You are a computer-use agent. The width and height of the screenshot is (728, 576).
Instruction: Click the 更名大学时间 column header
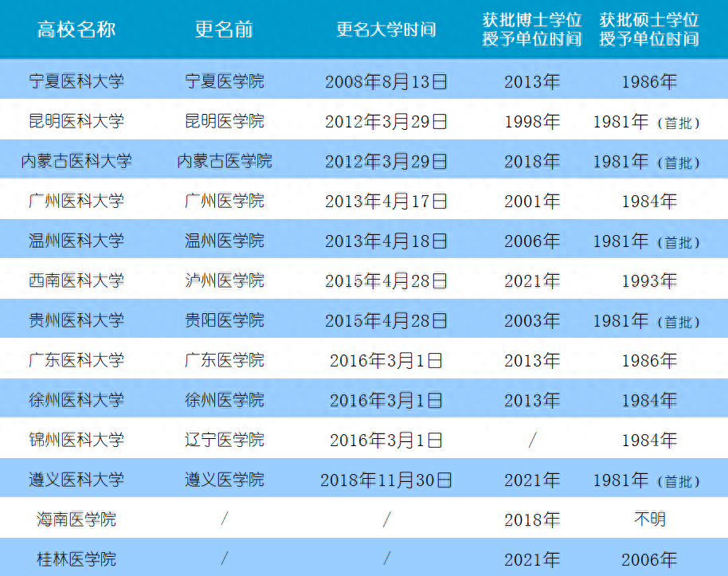tap(386, 30)
